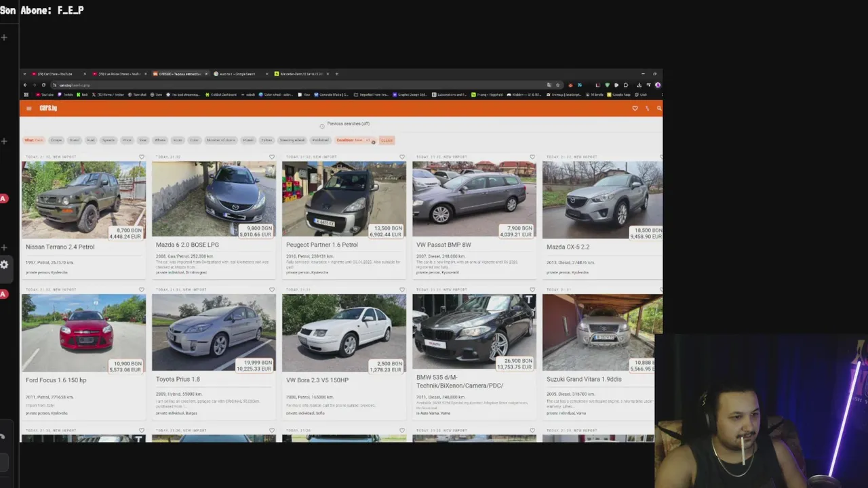Open the Twitch bookmark

coord(65,95)
